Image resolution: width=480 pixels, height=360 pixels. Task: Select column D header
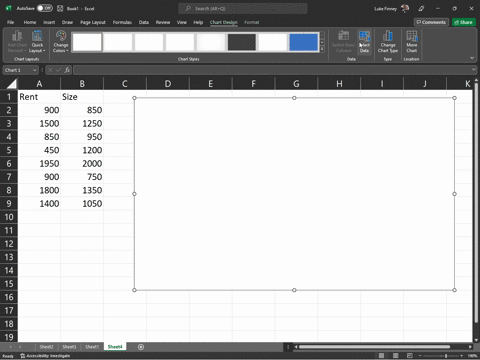click(x=168, y=83)
